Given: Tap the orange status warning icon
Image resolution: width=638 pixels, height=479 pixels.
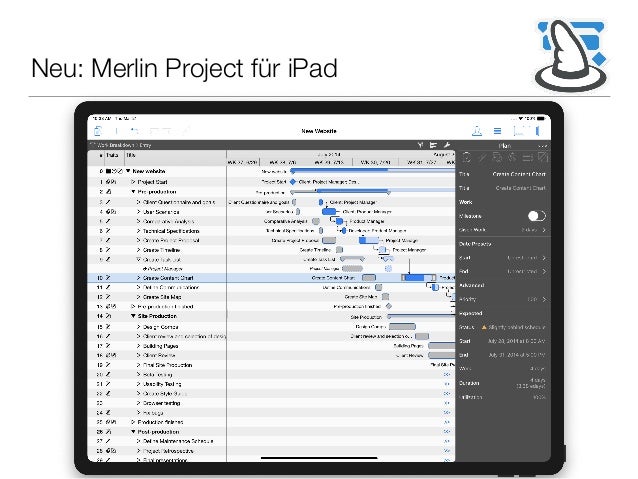Looking at the screenshot, I should point(484,327).
